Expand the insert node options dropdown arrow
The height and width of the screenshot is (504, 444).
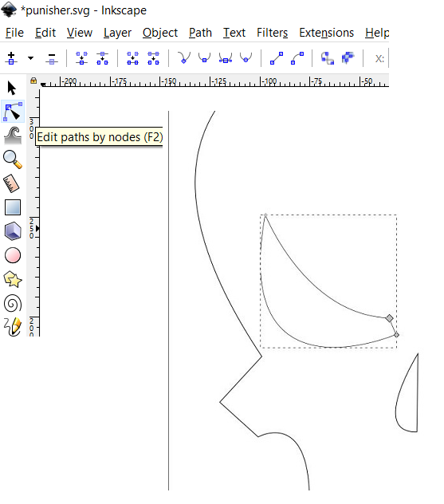30,58
